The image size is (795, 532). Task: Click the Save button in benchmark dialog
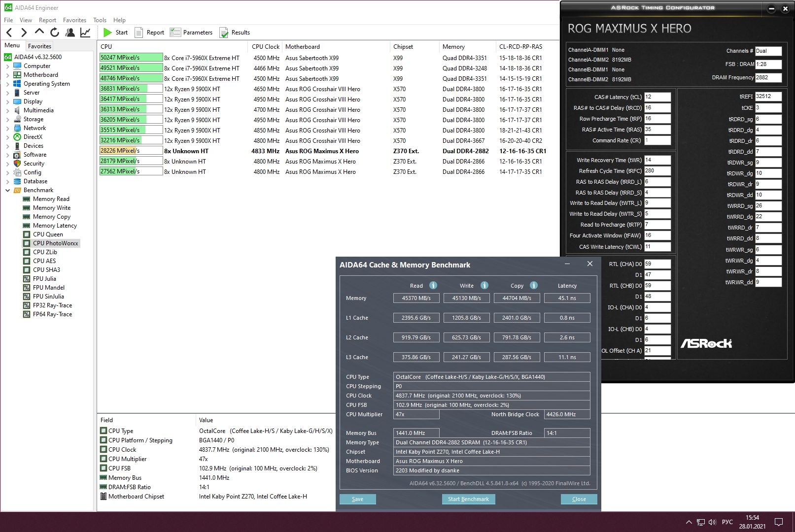click(x=358, y=499)
